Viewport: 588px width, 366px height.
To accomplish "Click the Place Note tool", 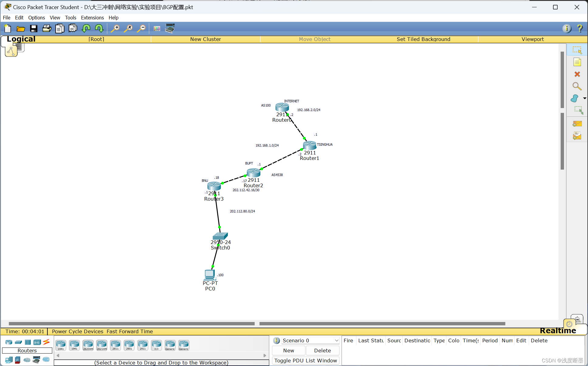I will [577, 62].
